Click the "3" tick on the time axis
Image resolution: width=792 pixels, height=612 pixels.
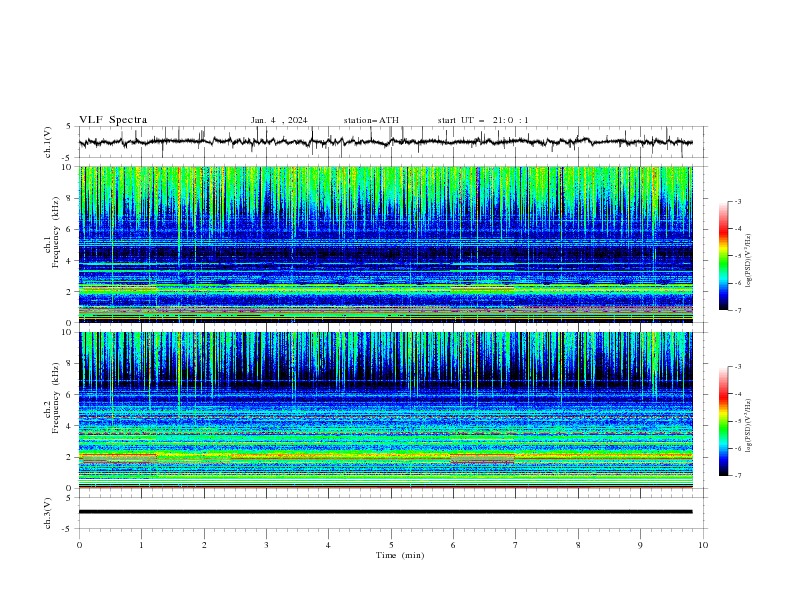pos(266,545)
